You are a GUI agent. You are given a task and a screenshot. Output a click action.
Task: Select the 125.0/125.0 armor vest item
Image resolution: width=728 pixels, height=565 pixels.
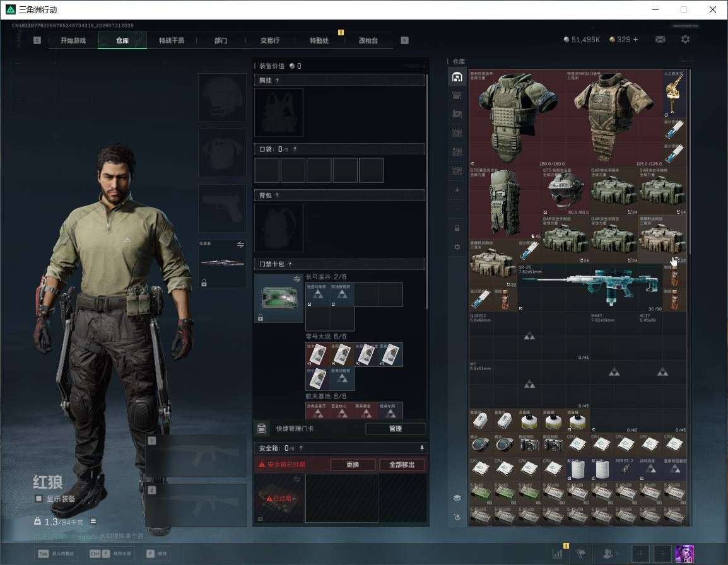(614, 119)
